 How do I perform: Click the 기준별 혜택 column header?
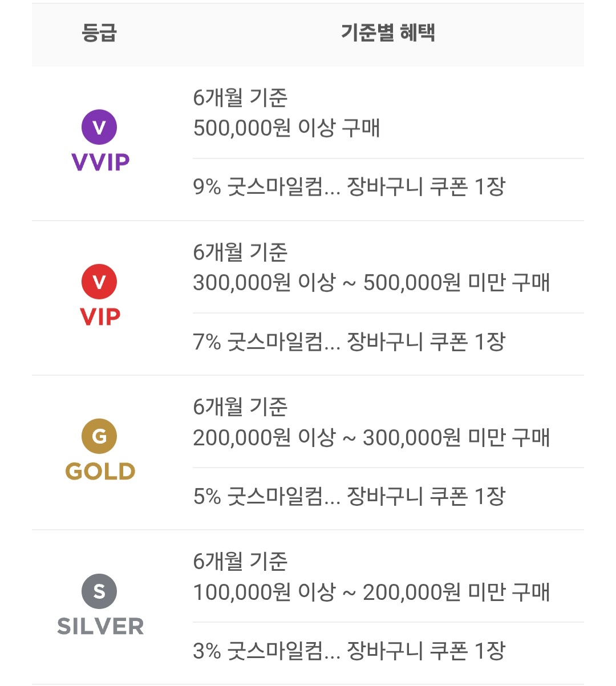coord(388,33)
